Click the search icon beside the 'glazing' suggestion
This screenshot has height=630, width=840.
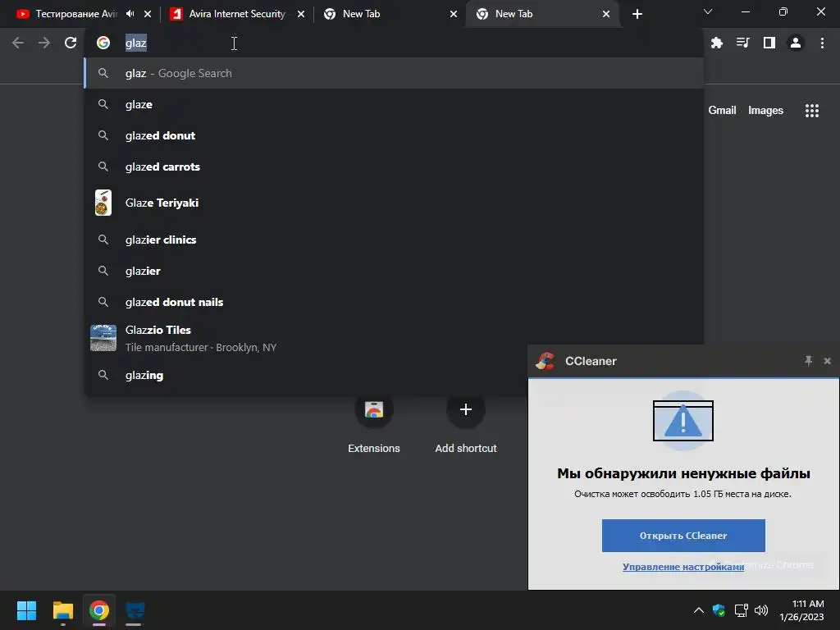pos(103,375)
